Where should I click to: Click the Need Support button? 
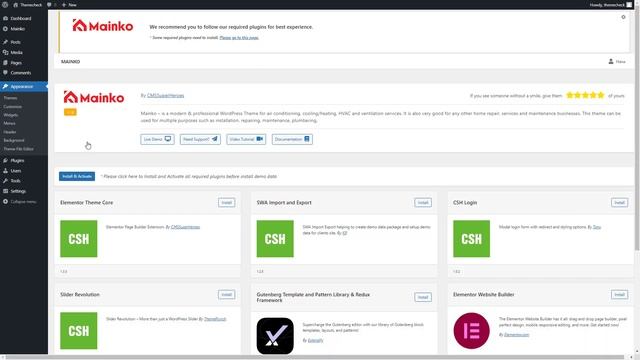(200, 139)
